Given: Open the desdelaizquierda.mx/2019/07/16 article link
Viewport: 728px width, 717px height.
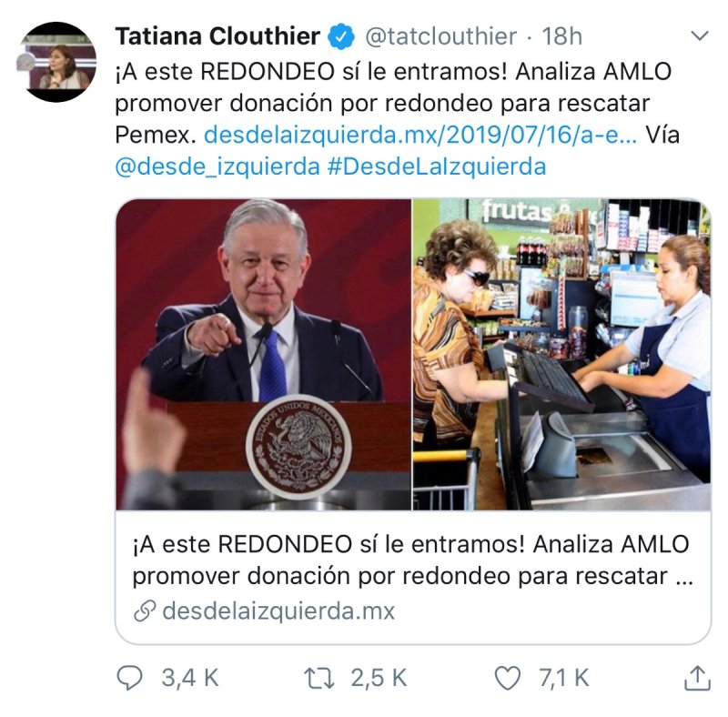Looking at the screenshot, I should click(420, 135).
